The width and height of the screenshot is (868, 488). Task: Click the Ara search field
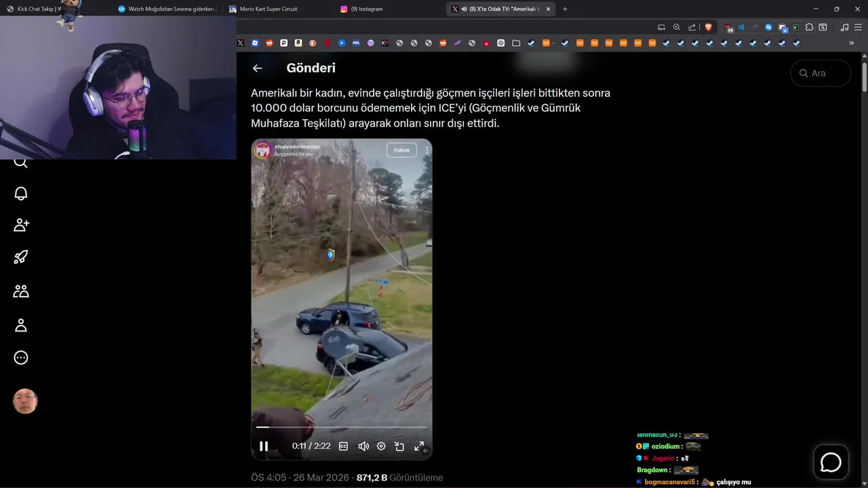pyautogui.click(x=821, y=73)
